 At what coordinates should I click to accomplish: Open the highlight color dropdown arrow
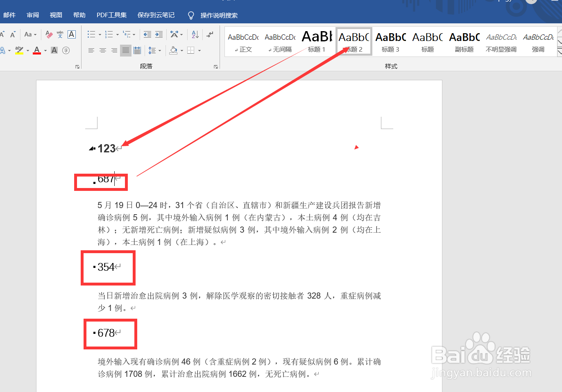click(x=28, y=51)
